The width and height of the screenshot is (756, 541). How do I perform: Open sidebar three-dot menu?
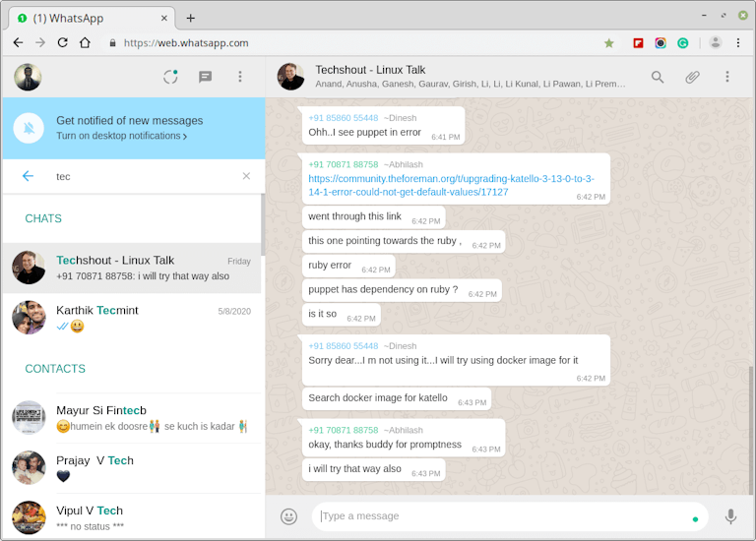pyautogui.click(x=240, y=77)
